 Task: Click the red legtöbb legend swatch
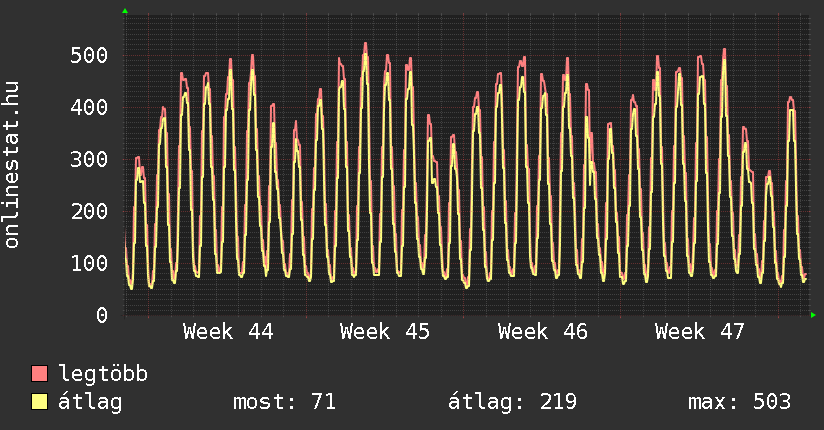[40, 374]
